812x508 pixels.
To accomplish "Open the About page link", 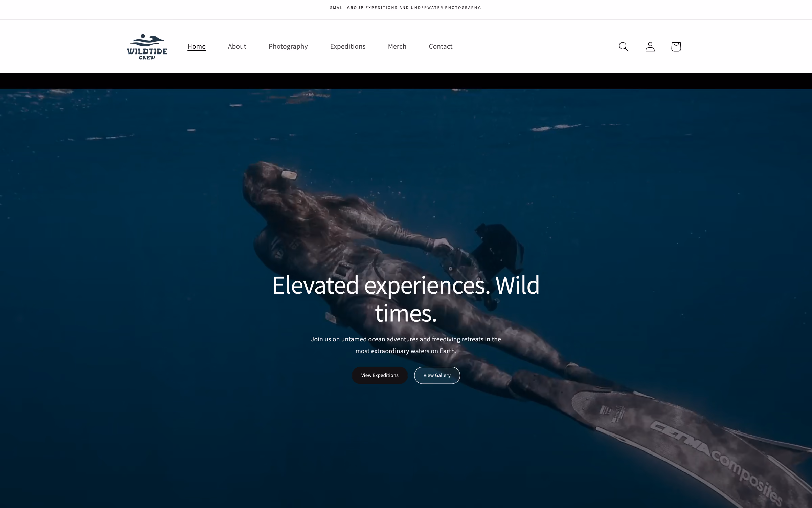I will pyautogui.click(x=237, y=46).
